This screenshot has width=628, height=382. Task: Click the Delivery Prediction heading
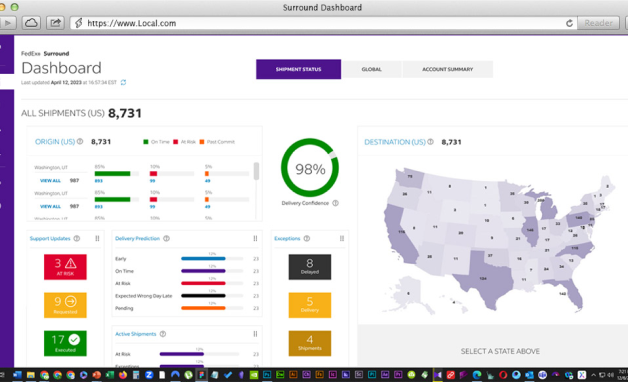tap(137, 238)
